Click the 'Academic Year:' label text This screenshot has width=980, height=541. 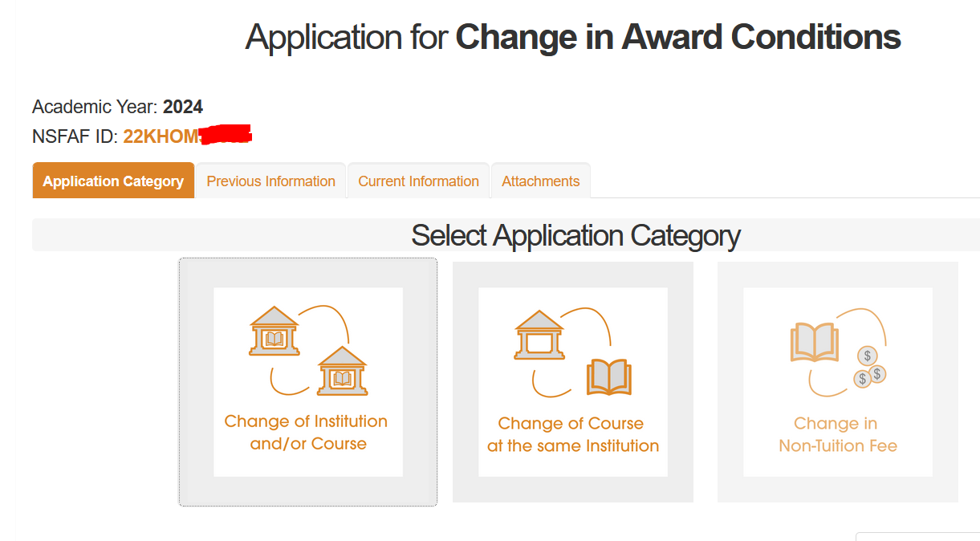point(96,107)
